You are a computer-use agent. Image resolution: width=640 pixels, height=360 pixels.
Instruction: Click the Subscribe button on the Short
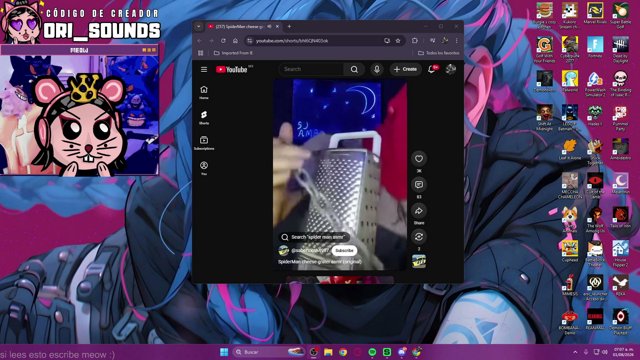tap(344, 250)
